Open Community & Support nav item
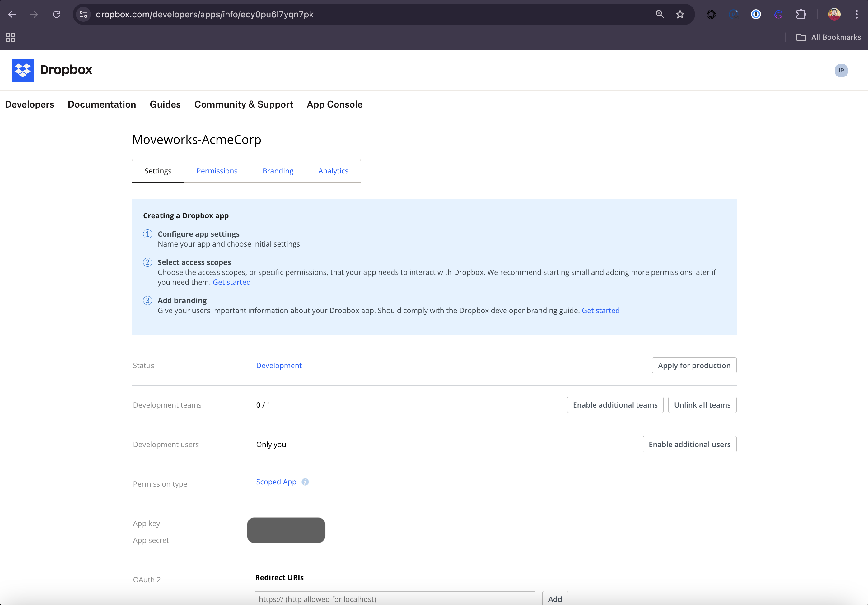 point(244,104)
